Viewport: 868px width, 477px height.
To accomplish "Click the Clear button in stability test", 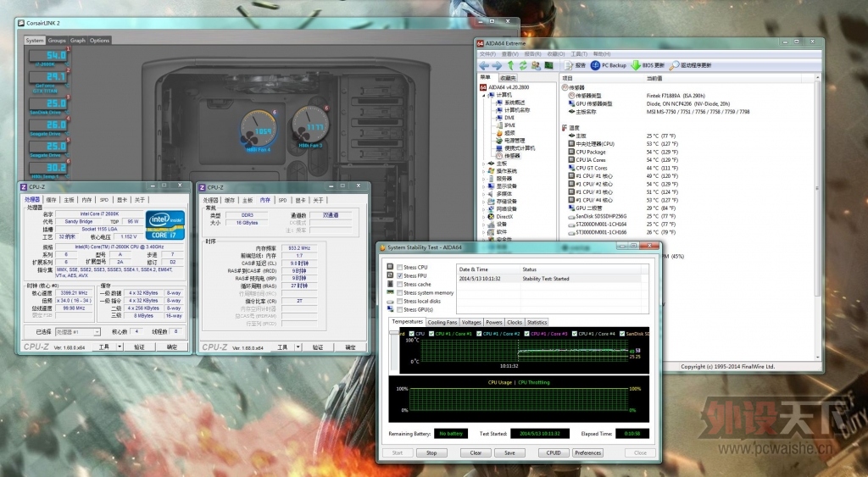I will click(x=476, y=452).
